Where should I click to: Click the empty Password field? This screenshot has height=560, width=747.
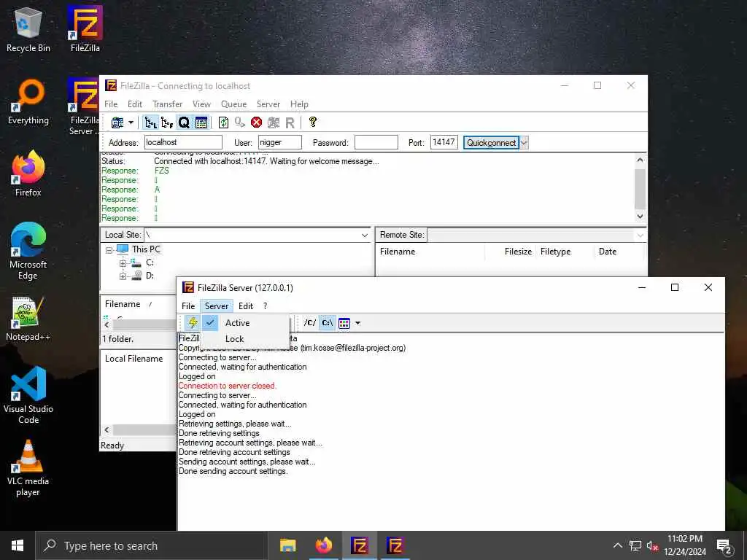[376, 142]
